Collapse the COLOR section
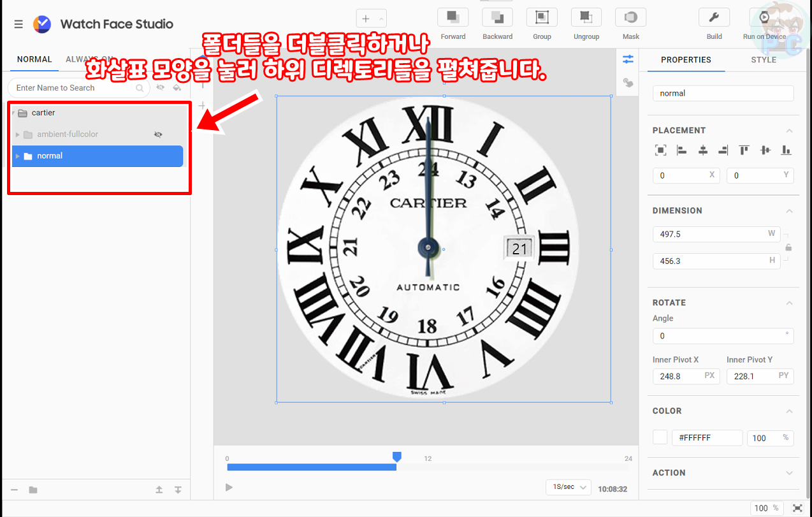Viewport: 812px width, 517px height. [x=789, y=411]
